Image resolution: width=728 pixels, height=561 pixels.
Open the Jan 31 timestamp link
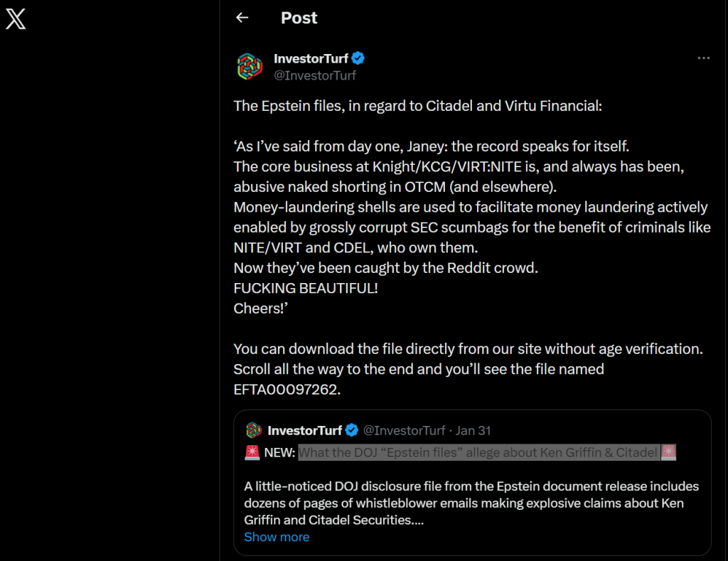pyautogui.click(x=472, y=429)
